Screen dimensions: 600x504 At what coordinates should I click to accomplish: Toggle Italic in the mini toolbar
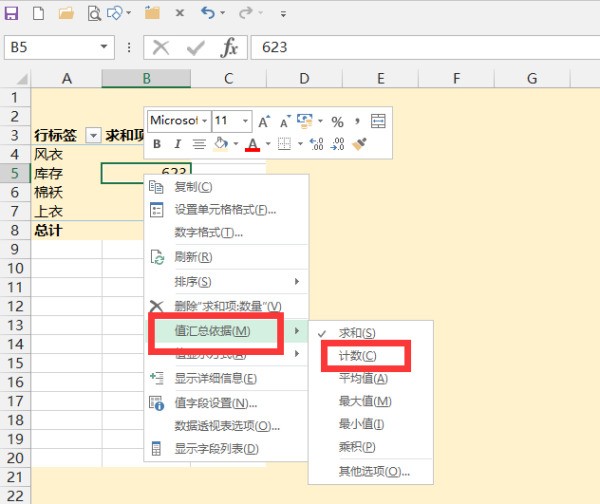click(x=177, y=144)
